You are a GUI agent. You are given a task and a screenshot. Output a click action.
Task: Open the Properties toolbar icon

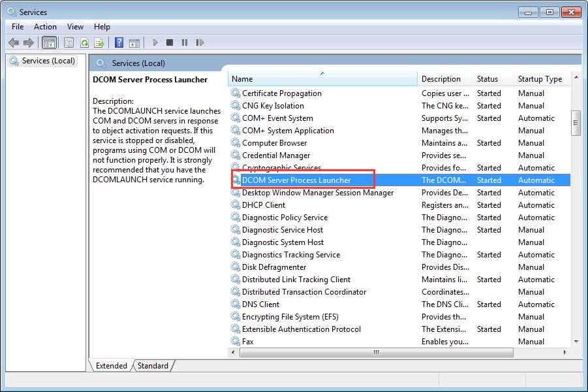pos(69,43)
